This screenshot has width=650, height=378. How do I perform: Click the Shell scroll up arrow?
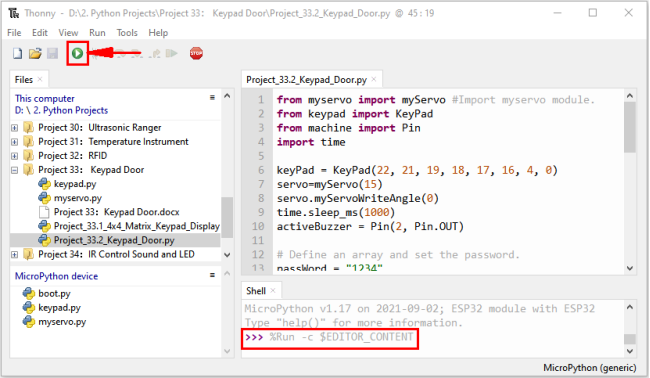click(630, 307)
